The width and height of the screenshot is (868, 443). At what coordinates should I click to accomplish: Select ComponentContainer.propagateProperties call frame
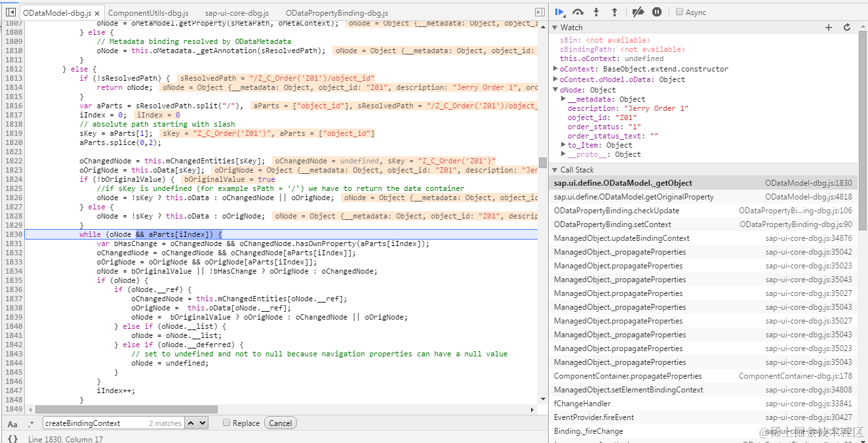pyautogui.click(x=703, y=376)
